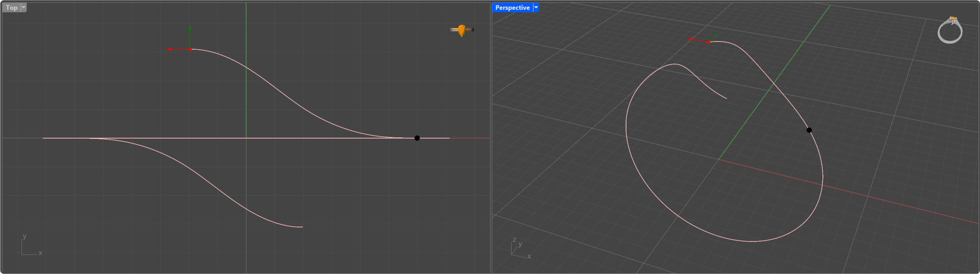Expand the Perspective viewport dropdown arrow

tap(536, 8)
